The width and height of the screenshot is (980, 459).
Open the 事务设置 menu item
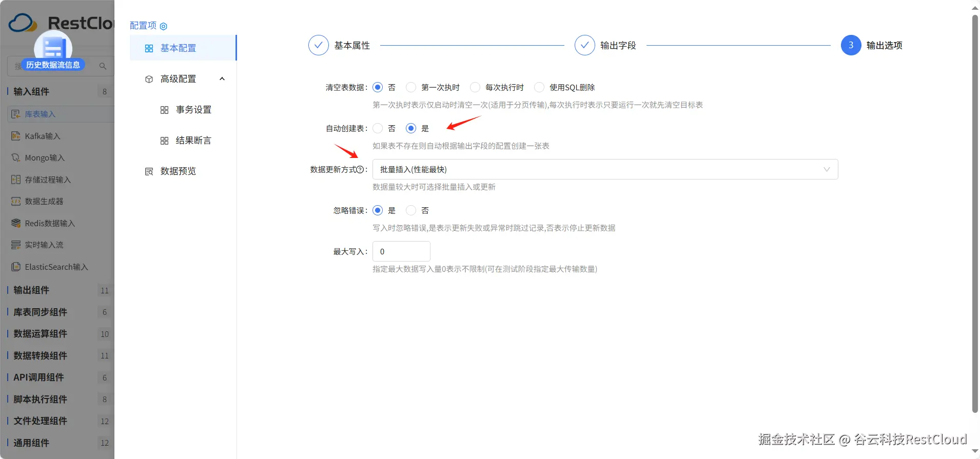pos(183,110)
